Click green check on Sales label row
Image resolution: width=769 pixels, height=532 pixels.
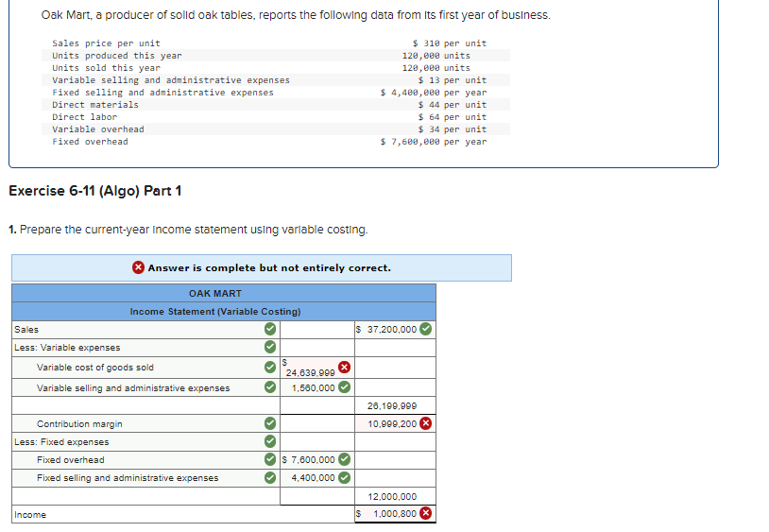pyautogui.click(x=270, y=329)
